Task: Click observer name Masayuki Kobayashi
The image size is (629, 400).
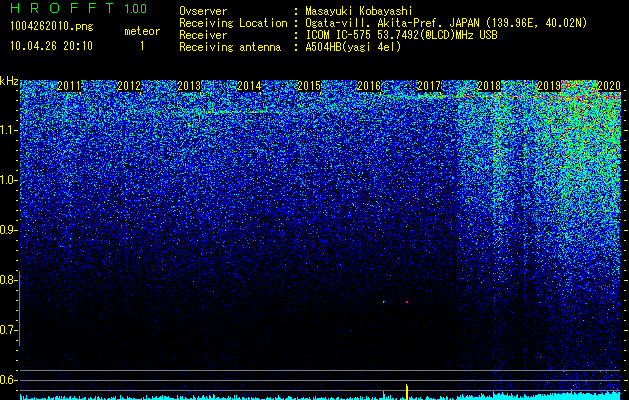Action: pos(359,11)
